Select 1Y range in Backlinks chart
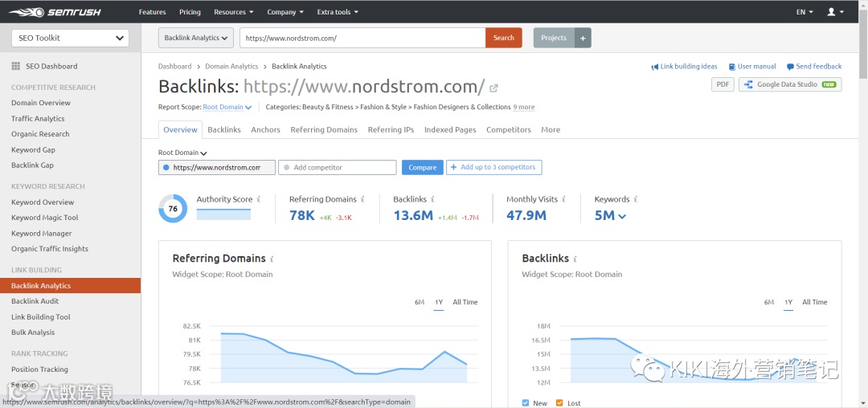This screenshot has height=408, width=868. pos(788,303)
